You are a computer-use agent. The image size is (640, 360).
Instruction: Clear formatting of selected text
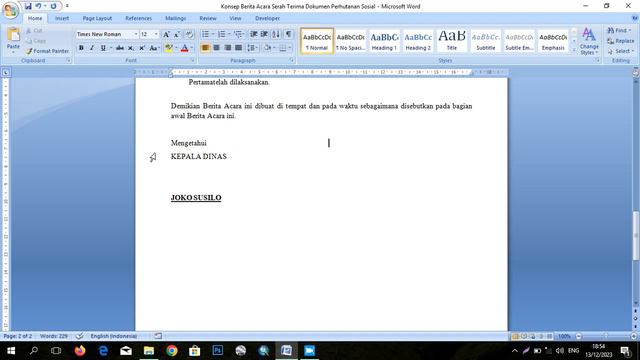coord(189,34)
